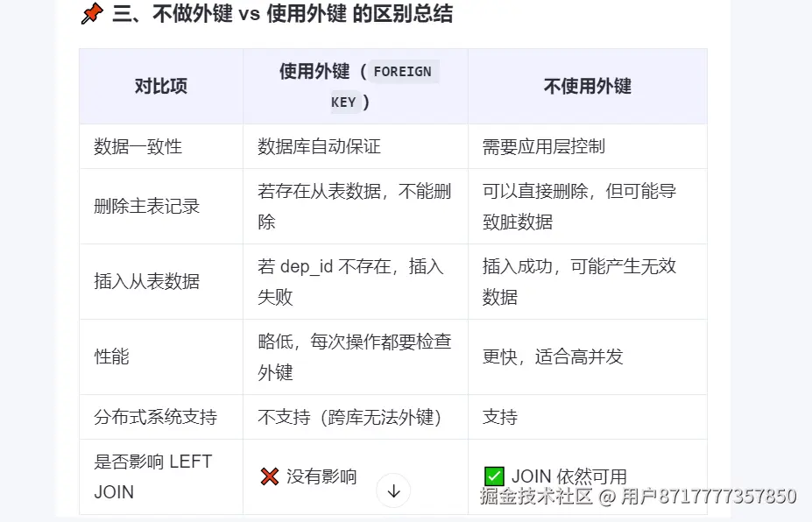The height and width of the screenshot is (522, 812).
Task: Click the 分布式系统支持 row label
Action: click(x=155, y=417)
